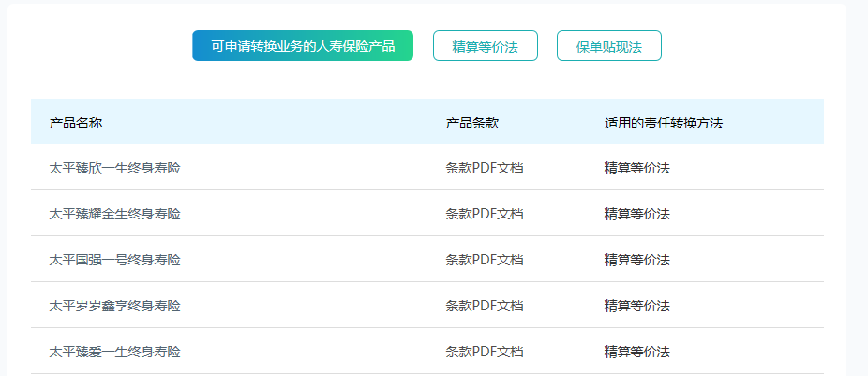Open 条款PDF文档 for 太平臻耀金生终身寿险
The height and width of the screenshot is (376, 868).
pyautogui.click(x=484, y=214)
